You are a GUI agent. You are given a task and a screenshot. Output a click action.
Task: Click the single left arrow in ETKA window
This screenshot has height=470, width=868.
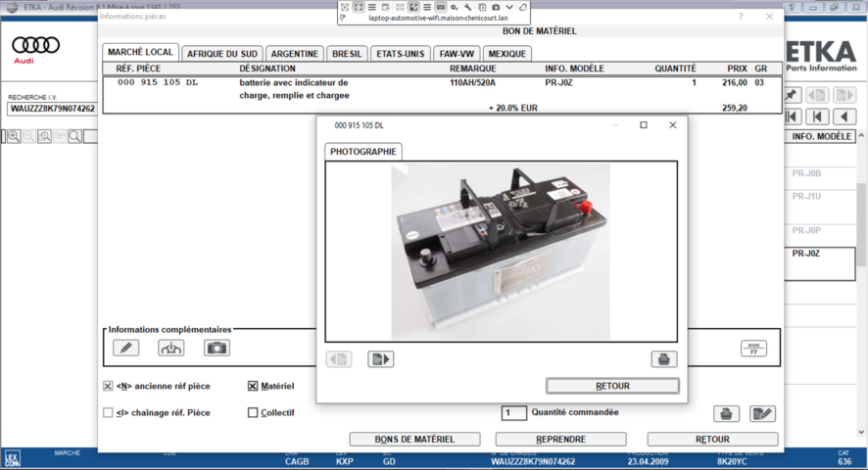844,117
